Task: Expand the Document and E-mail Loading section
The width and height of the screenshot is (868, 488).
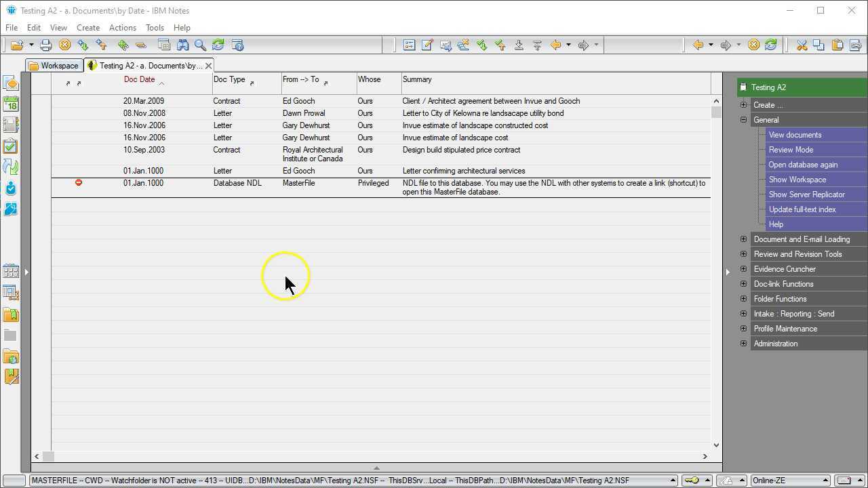Action: tap(743, 239)
